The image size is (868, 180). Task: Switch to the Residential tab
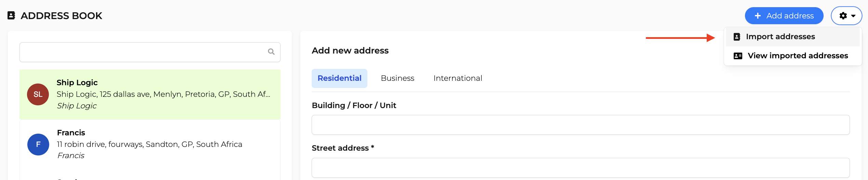coord(339,78)
